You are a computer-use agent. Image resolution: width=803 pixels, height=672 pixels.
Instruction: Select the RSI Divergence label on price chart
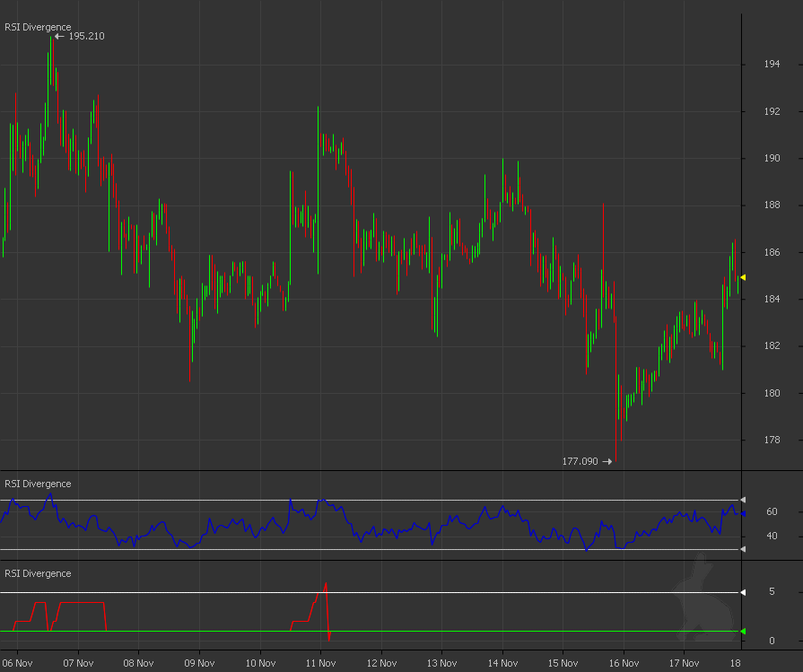[38, 27]
